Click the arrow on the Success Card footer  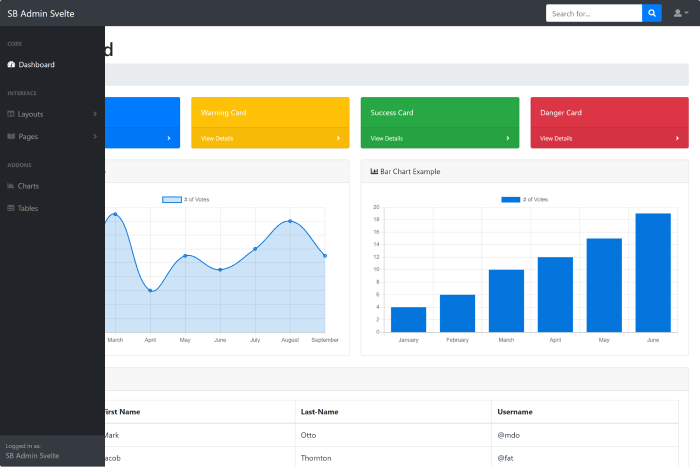point(508,138)
